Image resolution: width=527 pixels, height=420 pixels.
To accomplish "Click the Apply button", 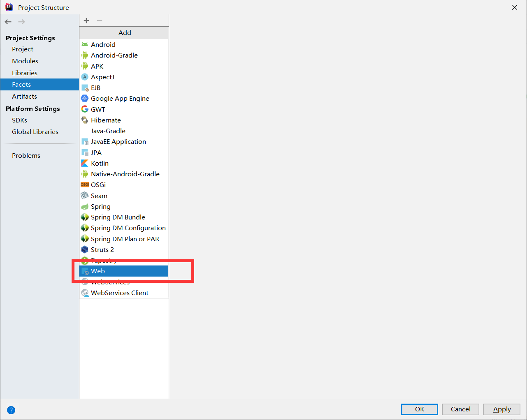I will 501,409.
